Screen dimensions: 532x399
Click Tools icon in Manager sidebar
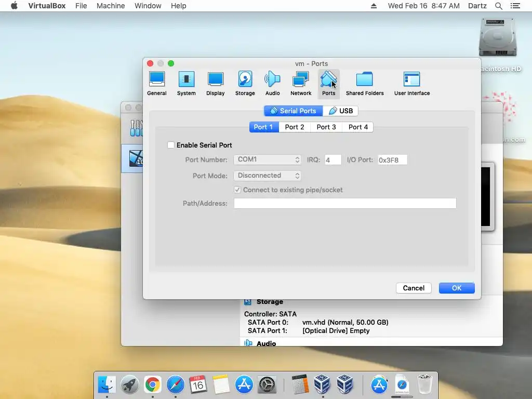click(136, 128)
